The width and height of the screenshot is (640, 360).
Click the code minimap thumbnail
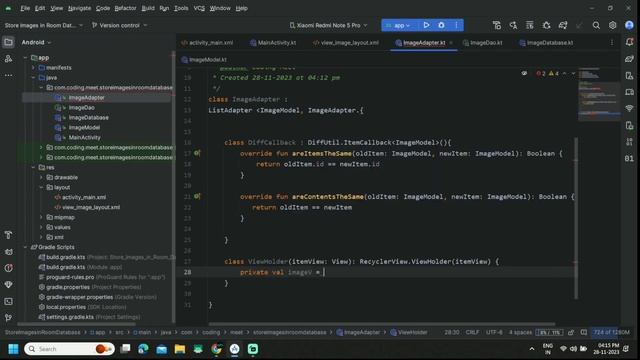(x=599, y=95)
